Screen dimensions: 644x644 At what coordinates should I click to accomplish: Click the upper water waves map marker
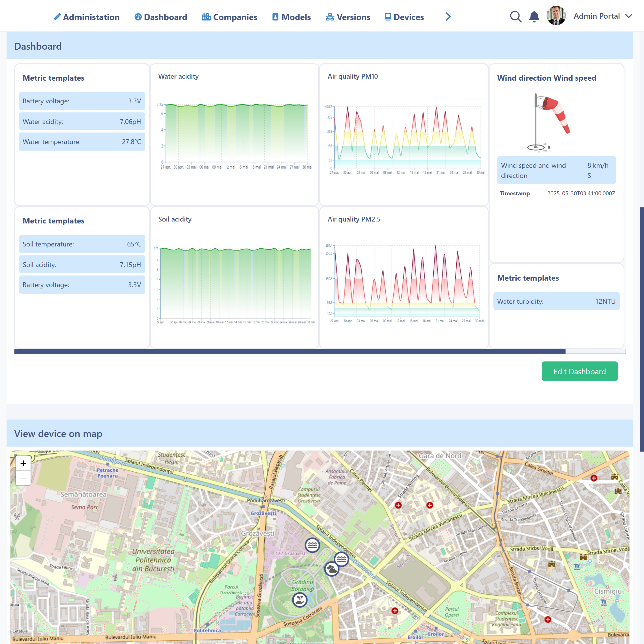pos(312,545)
